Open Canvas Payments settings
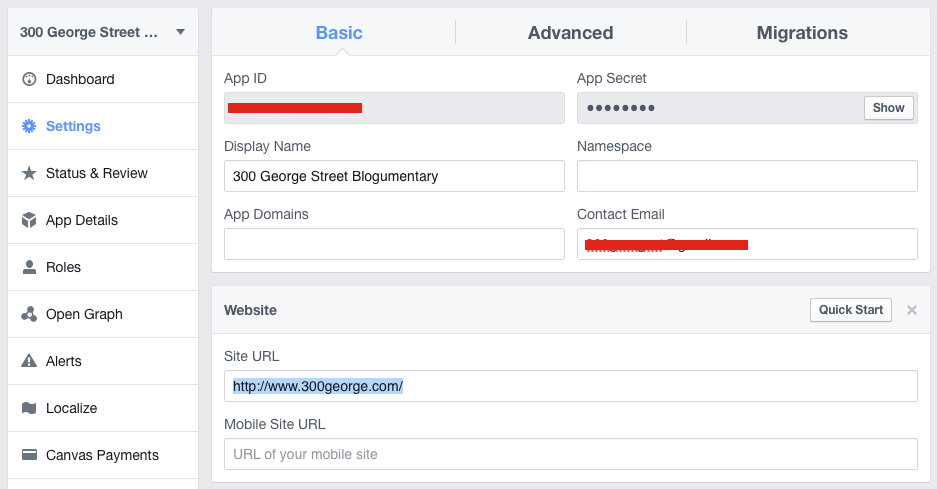 click(103, 455)
